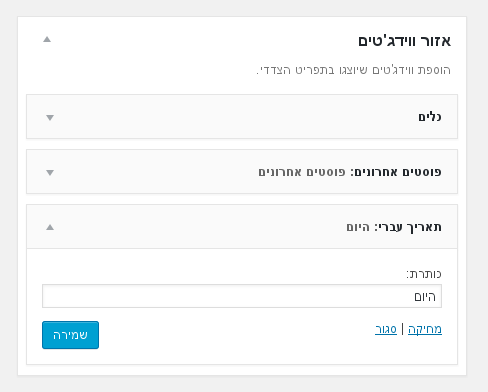Viewport: 488px width, 392px height.
Task: Click the מחיקה link to delete widget
Action: click(x=425, y=329)
